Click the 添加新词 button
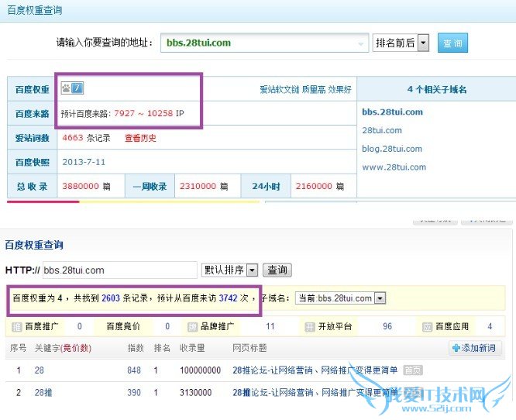Image resolution: width=516 pixels, height=420 pixels. tap(475, 348)
